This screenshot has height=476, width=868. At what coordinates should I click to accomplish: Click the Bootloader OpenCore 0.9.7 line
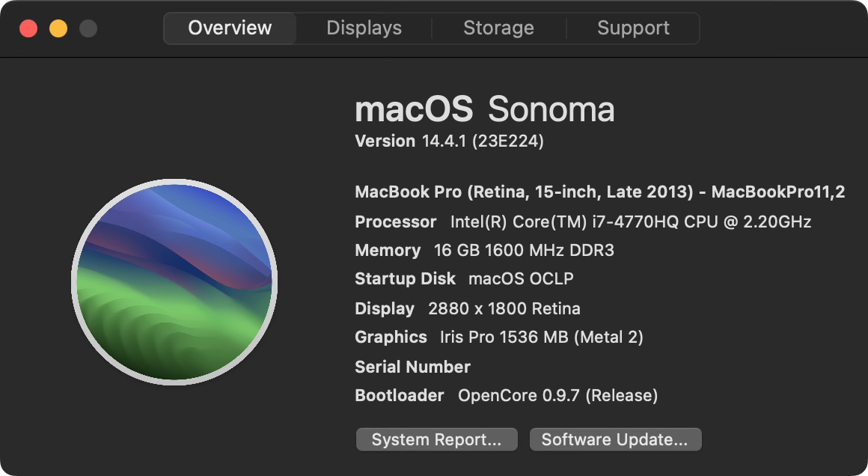pyautogui.click(x=506, y=395)
